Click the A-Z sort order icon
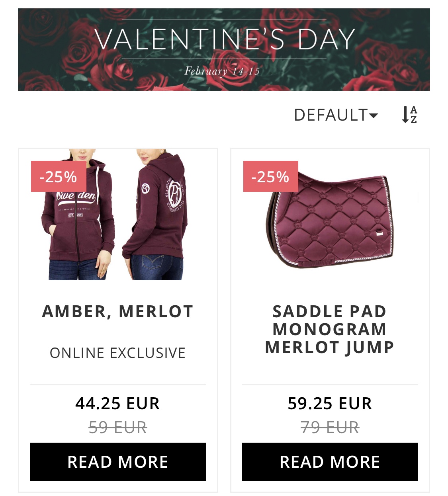Viewport: 448px width, 496px height. pos(409,115)
